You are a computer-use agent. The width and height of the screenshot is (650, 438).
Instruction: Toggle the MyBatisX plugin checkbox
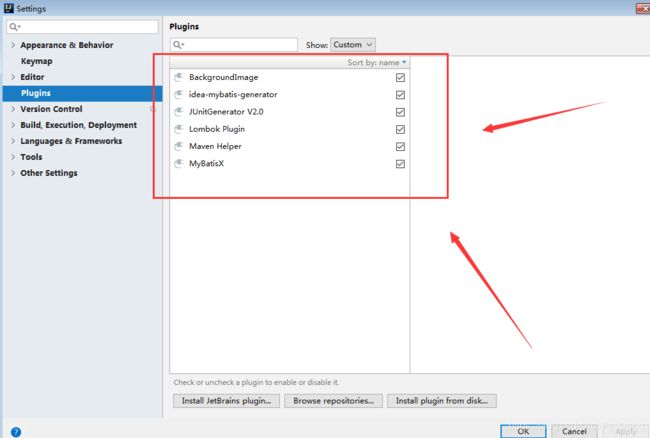pyautogui.click(x=400, y=164)
